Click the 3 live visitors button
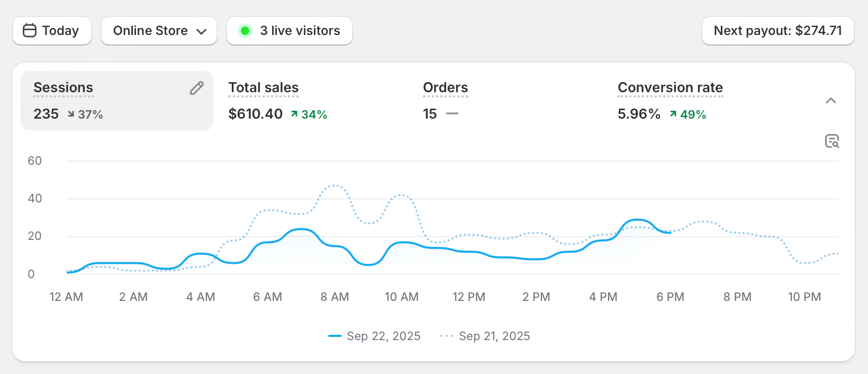Image resolution: width=868 pixels, height=374 pixels. coord(290,31)
